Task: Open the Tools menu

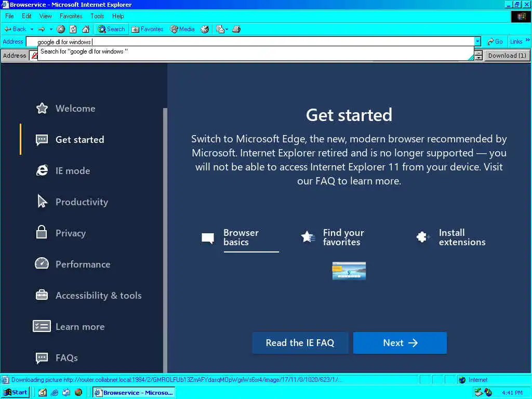Action: (97, 16)
